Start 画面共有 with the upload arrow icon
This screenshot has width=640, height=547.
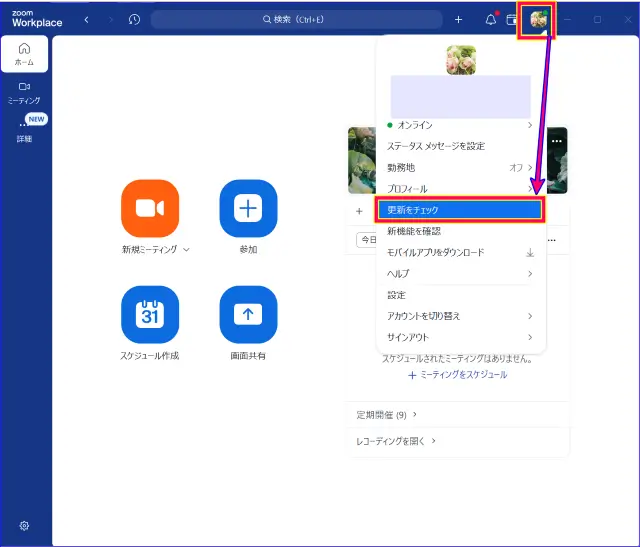248,314
